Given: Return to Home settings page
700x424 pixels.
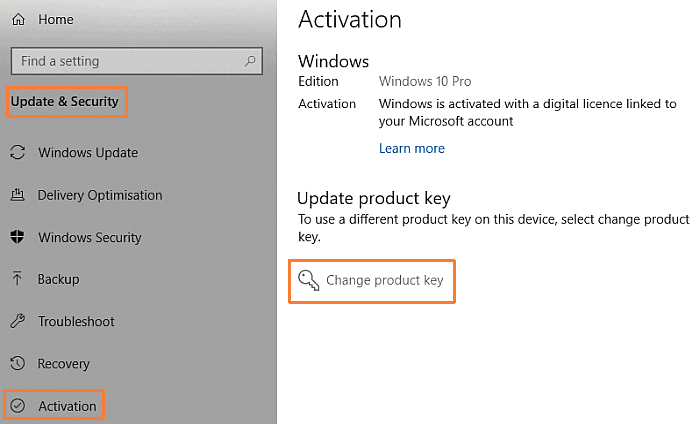Looking at the screenshot, I should pos(55,19).
